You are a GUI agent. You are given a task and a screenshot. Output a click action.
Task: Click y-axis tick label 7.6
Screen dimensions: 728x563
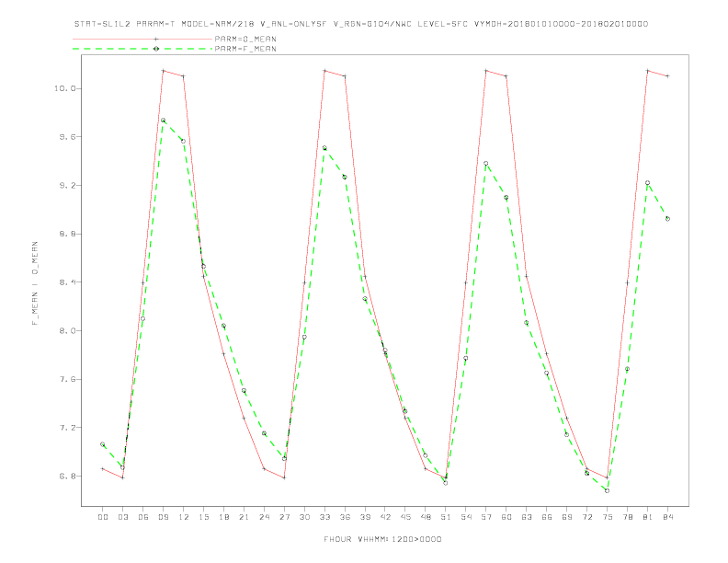tap(67, 379)
